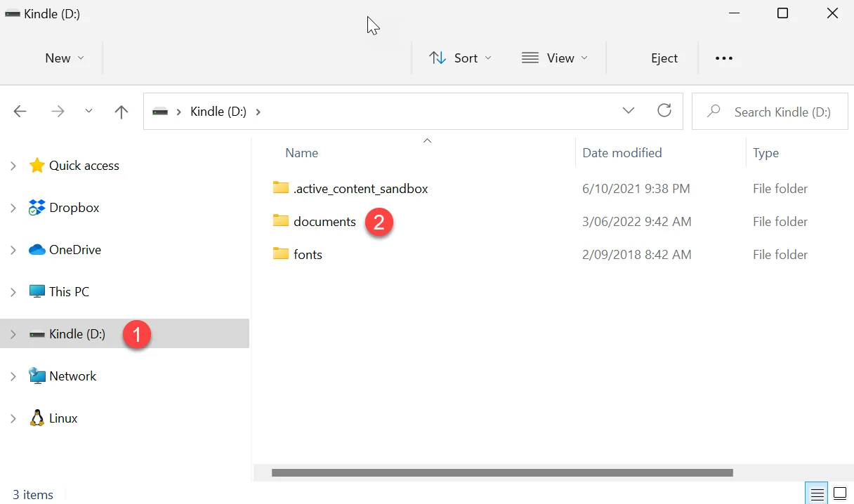Expand the Quick access tree node

[13, 166]
